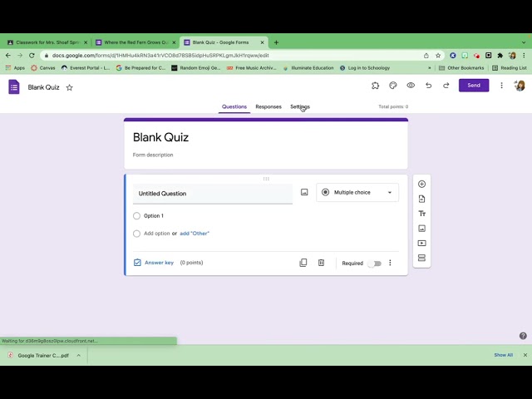This screenshot has height=399, width=532.
Task: Open the Illuminate Education bookmark
Action: [x=308, y=68]
